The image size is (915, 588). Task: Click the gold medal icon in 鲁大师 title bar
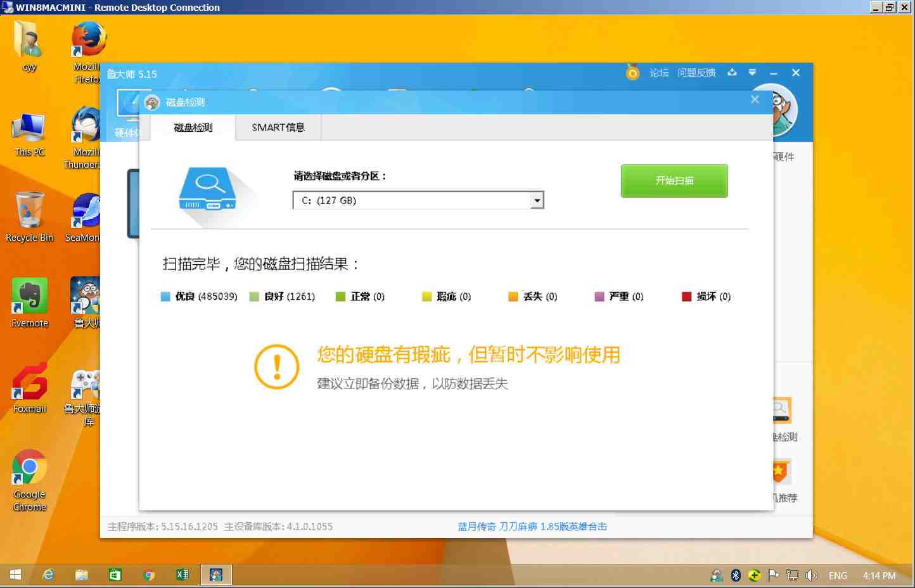(632, 72)
